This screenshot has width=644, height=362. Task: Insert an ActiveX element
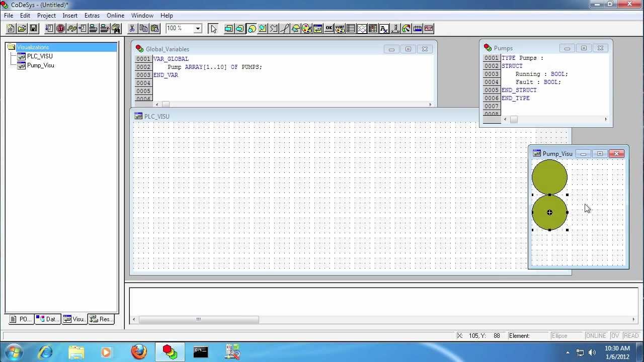[384, 29]
